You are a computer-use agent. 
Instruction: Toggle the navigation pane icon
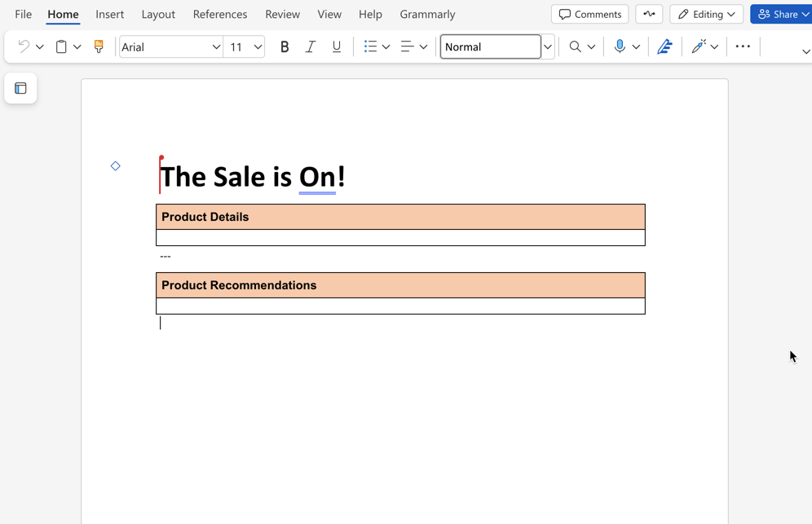(x=20, y=88)
